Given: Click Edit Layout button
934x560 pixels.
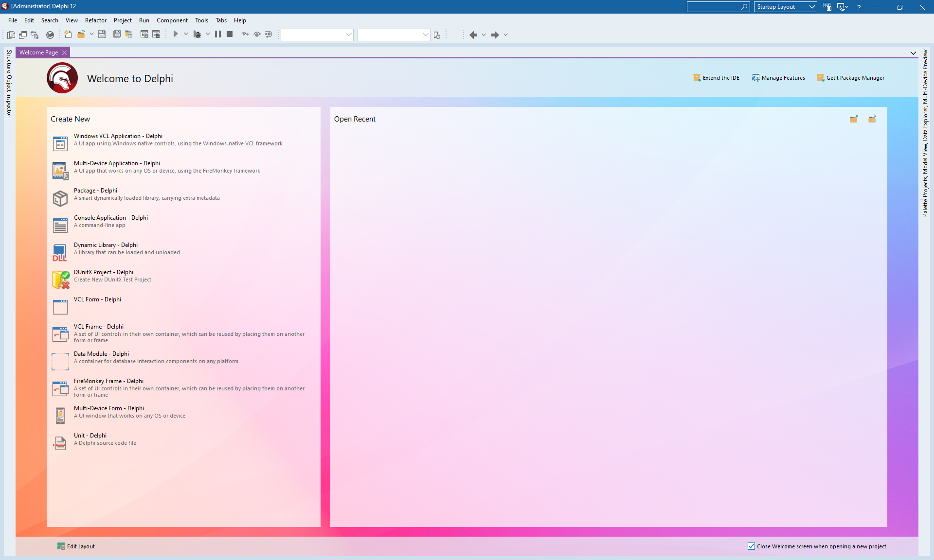Looking at the screenshot, I should point(76,546).
